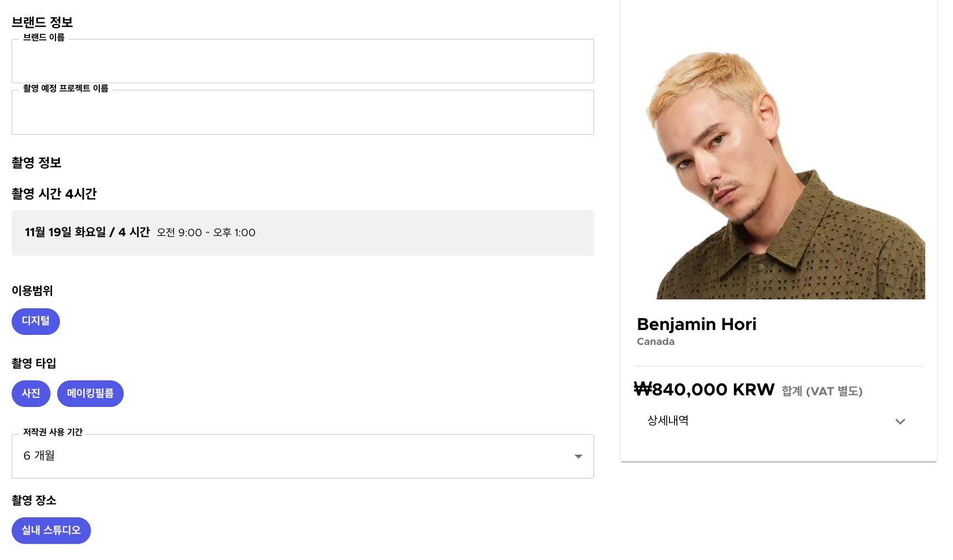Click the 브랜드 정보 section heading
The height and width of the screenshot is (560, 953).
pyautogui.click(x=42, y=23)
